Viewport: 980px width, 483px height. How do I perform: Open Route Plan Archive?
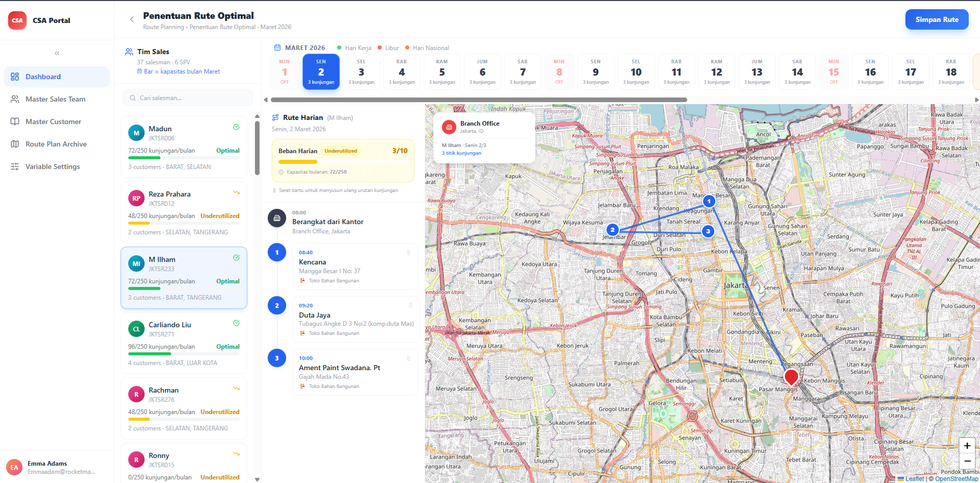coord(57,144)
